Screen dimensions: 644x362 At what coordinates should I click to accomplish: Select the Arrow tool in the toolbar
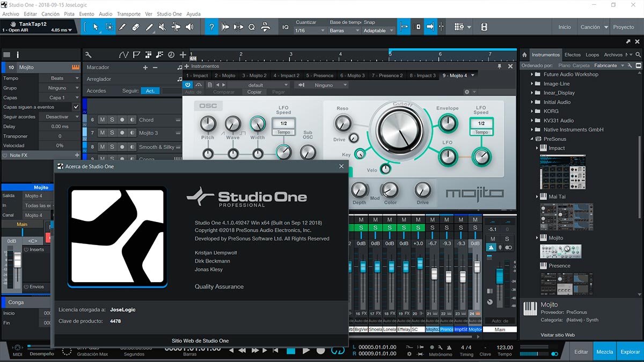(96, 27)
